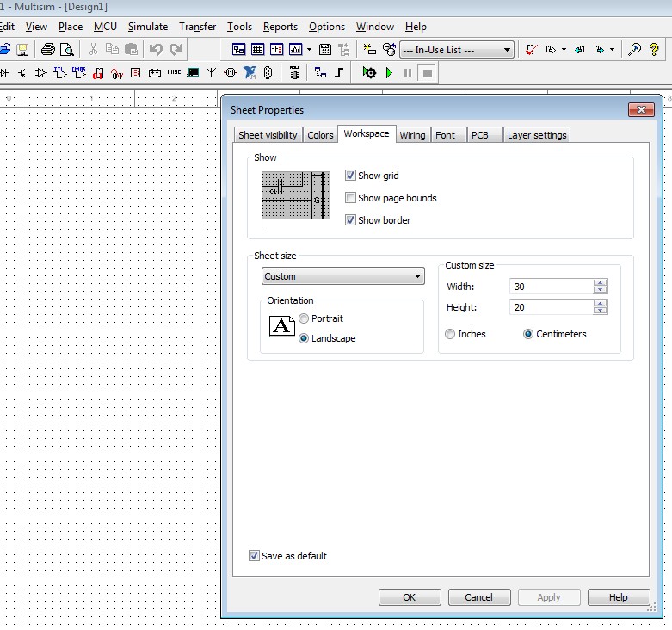Click the green Run simulation button
This screenshot has height=630, width=672.
pyautogui.click(x=389, y=73)
